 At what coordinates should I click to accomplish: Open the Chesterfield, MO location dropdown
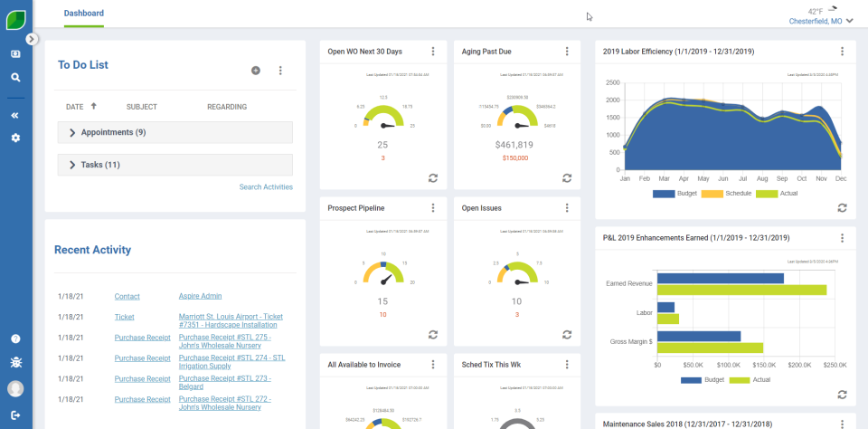(820, 21)
